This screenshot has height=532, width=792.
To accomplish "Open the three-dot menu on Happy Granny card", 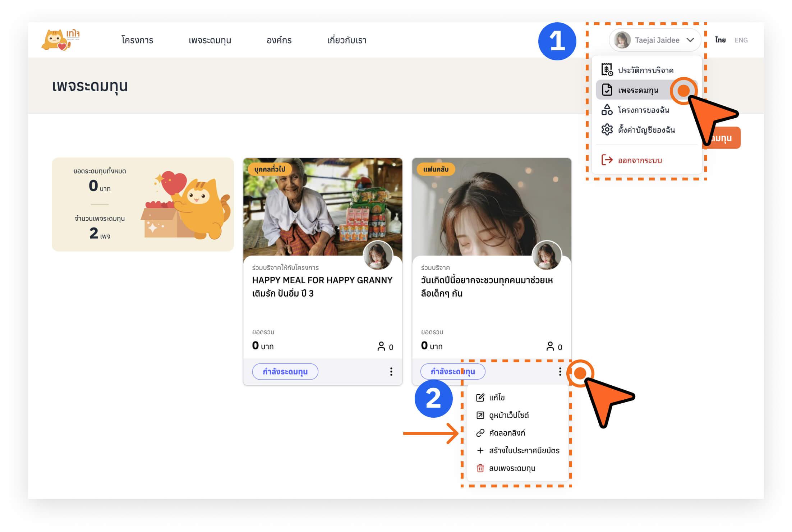I will [x=391, y=372].
